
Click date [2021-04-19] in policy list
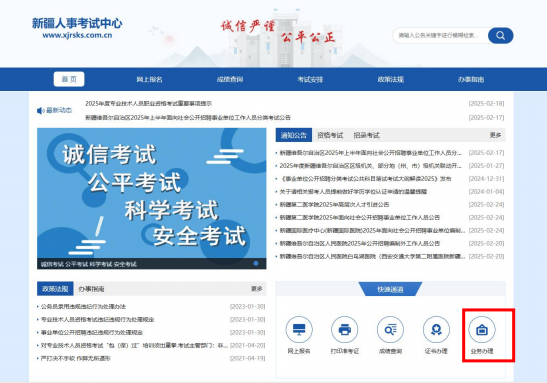pyautogui.click(x=247, y=358)
